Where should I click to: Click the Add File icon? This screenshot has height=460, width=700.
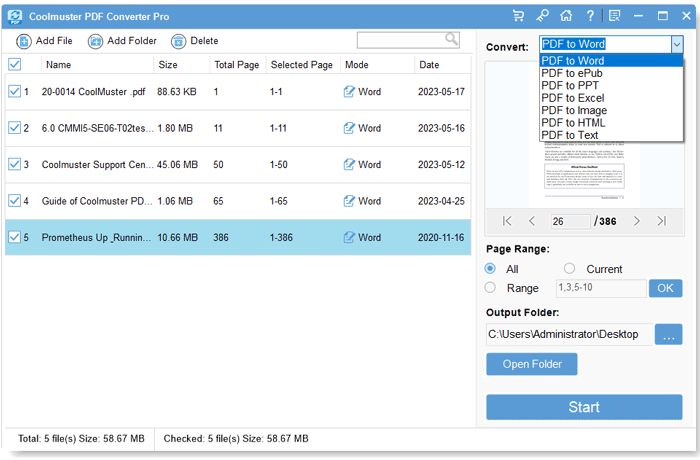point(24,41)
